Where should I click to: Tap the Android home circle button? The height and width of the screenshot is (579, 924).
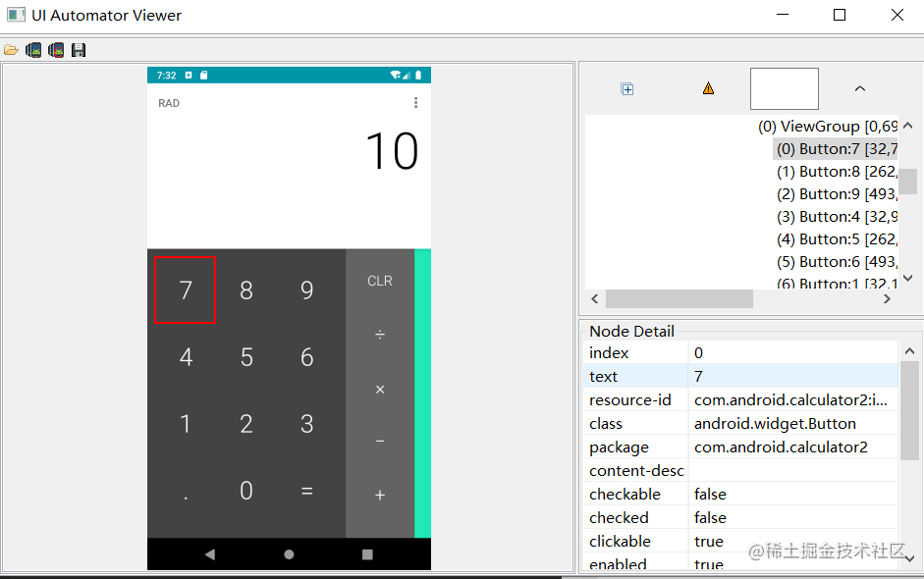pyautogui.click(x=289, y=554)
